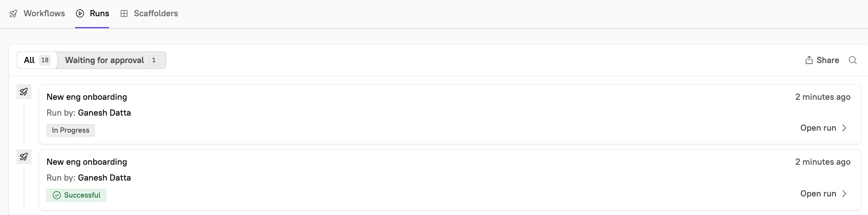The width and height of the screenshot is (868, 215).
Task: Click the chevron on the Successful run
Action: pyautogui.click(x=844, y=194)
